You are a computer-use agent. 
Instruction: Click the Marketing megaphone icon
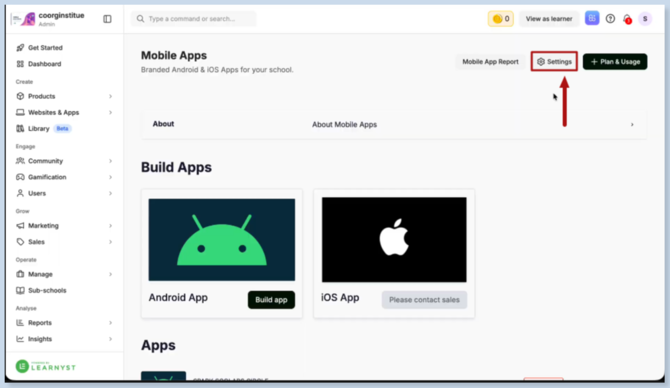(20, 226)
